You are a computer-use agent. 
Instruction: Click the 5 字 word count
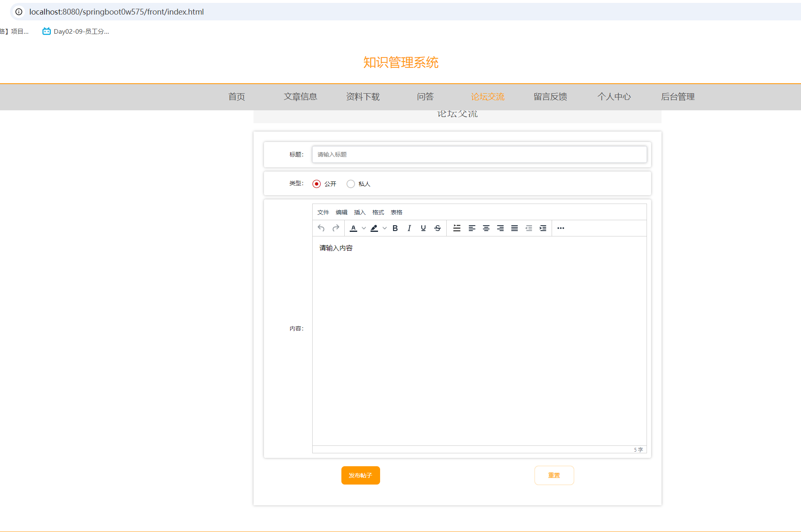coord(638,450)
